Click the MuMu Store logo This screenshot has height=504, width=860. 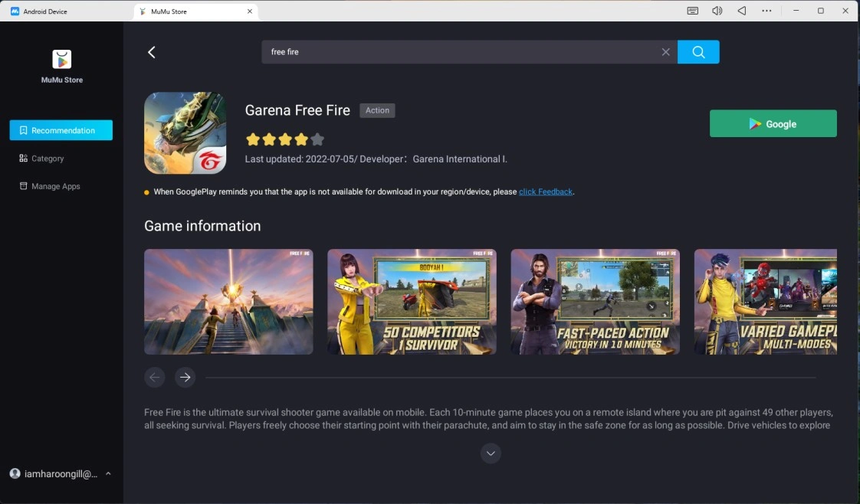(61, 60)
